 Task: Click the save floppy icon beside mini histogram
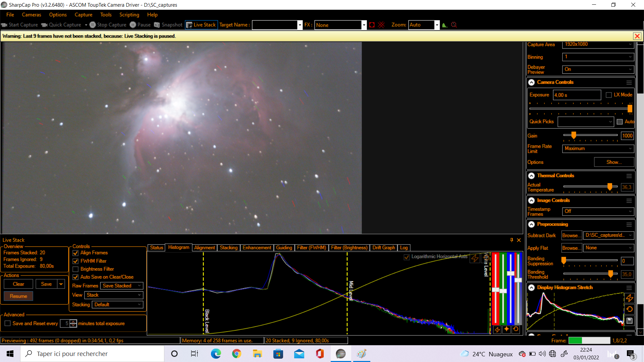[x=630, y=321]
